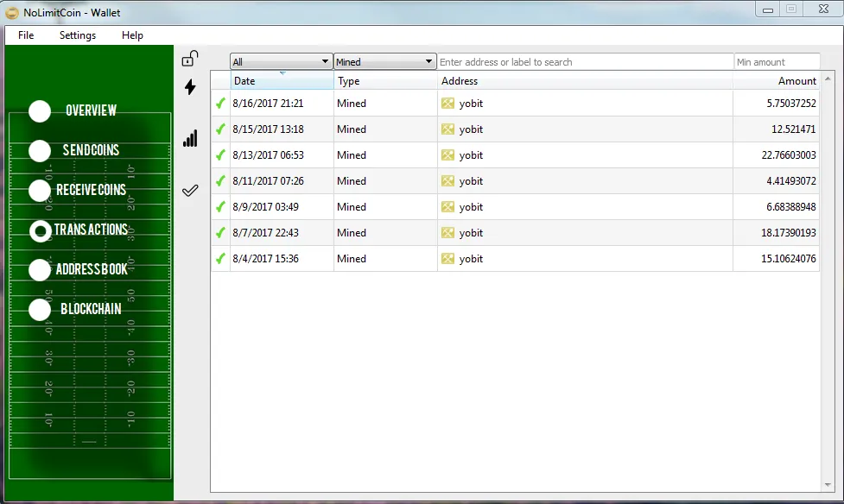This screenshot has width=844, height=504.
Task: Click yobit label in 8/16/2017 row
Action: pos(471,104)
